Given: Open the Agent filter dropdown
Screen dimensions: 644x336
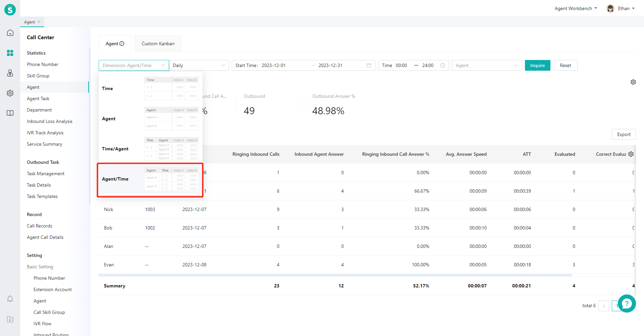Looking at the screenshot, I should coord(487,65).
